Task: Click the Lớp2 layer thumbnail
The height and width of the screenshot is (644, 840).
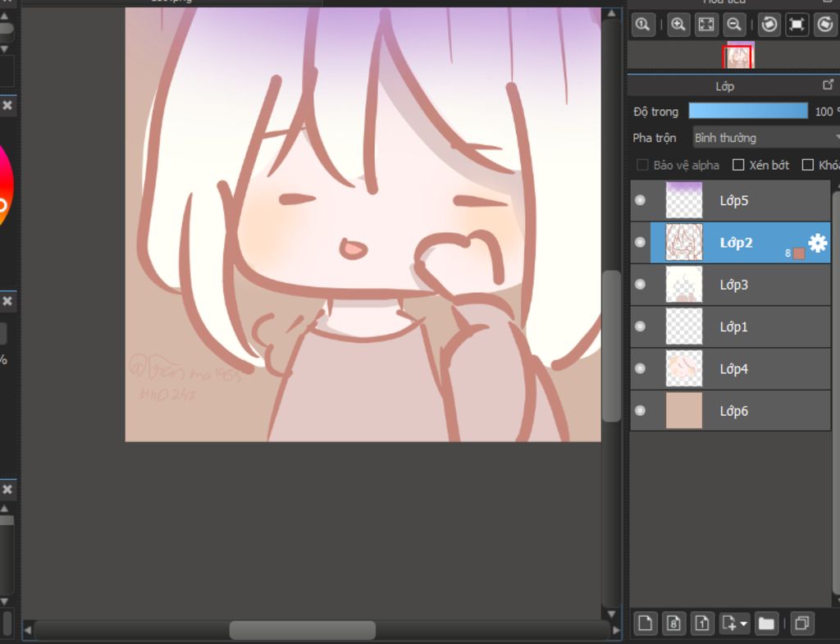Action: point(683,242)
